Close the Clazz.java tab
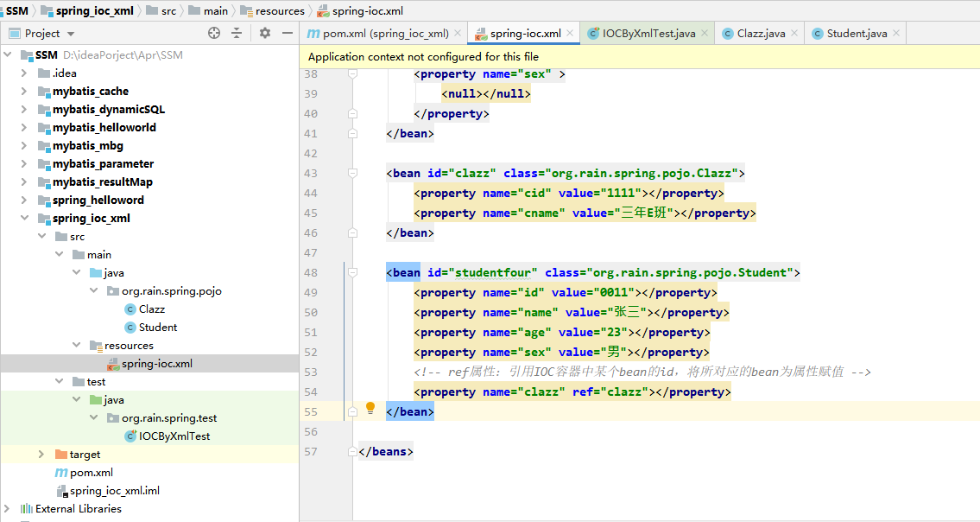 coord(794,33)
